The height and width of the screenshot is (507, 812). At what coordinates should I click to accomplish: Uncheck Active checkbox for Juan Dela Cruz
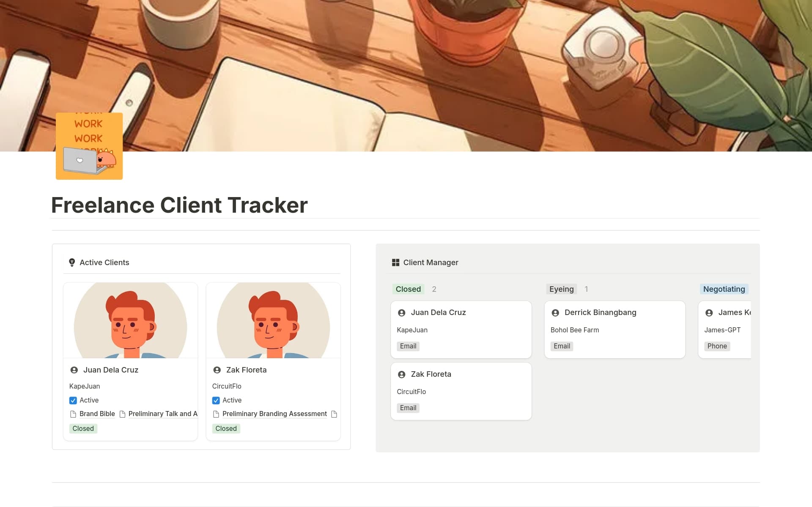click(73, 400)
